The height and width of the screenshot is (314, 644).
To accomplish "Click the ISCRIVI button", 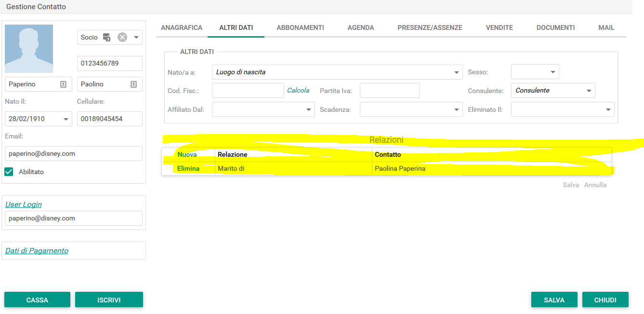I will coord(109,300).
